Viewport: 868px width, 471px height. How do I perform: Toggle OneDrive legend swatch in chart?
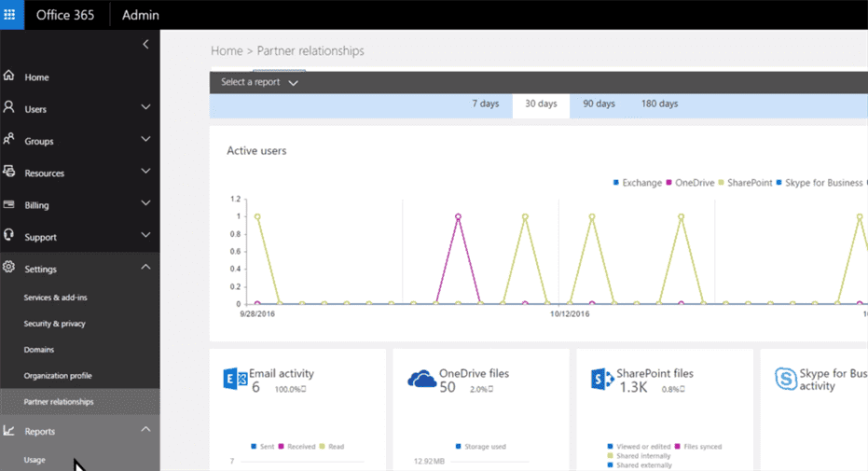click(x=668, y=182)
